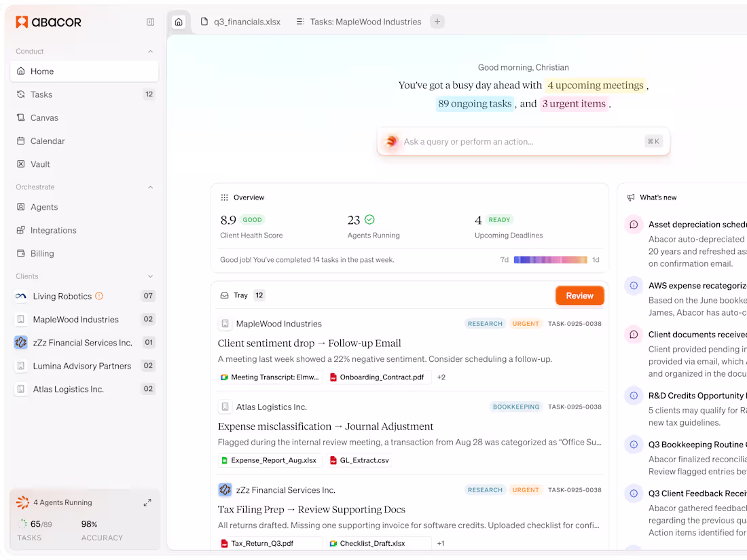This screenshot has width=747, height=560.
Task: Select Lumina Advisory Partners client
Action: pos(84,366)
